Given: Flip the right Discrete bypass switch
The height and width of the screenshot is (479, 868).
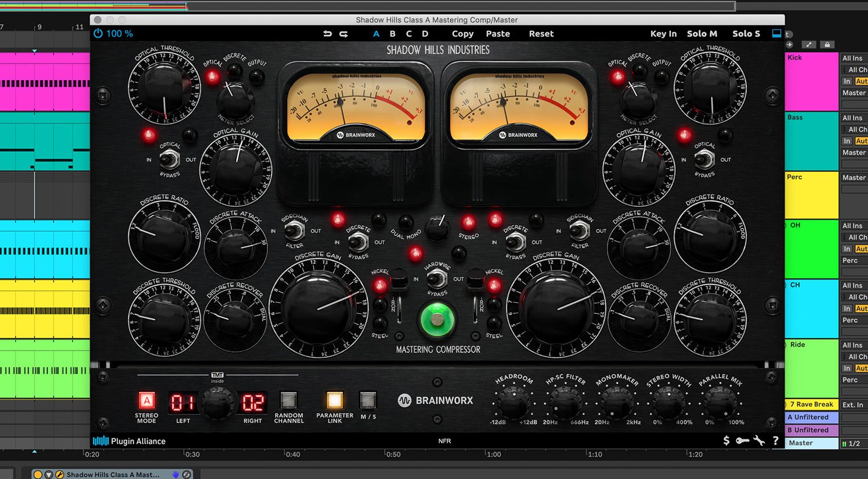Looking at the screenshot, I should click(x=515, y=242).
